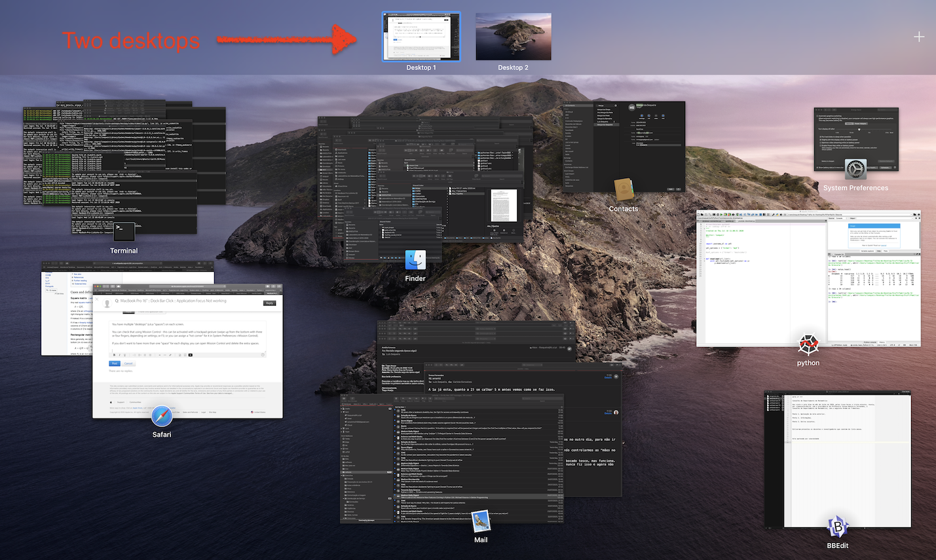This screenshot has height=560, width=936.
Task: Select the Safari compass icon
Action: pyautogui.click(x=162, y=416)
